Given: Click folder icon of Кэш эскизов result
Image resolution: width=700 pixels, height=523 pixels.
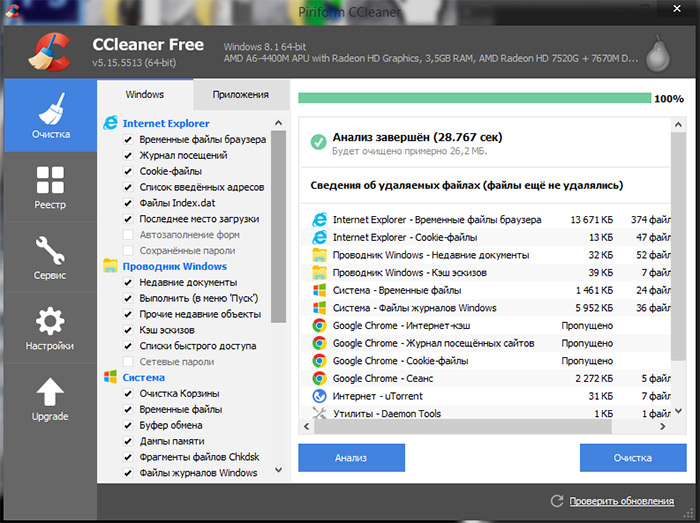Looking at the screenshot, I should point(319,272).
